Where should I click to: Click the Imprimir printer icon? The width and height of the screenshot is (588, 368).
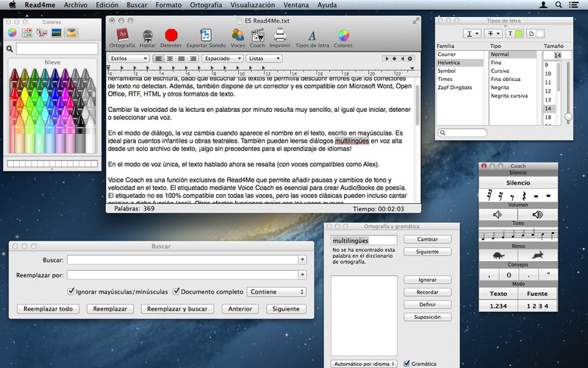(x=279, y=35)
